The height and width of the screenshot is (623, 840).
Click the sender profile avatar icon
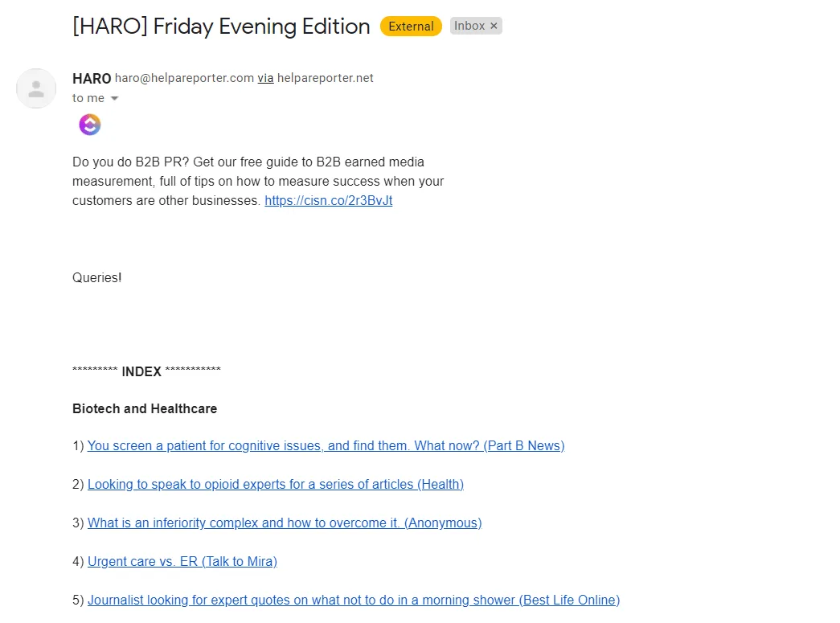tap(36, 88)
